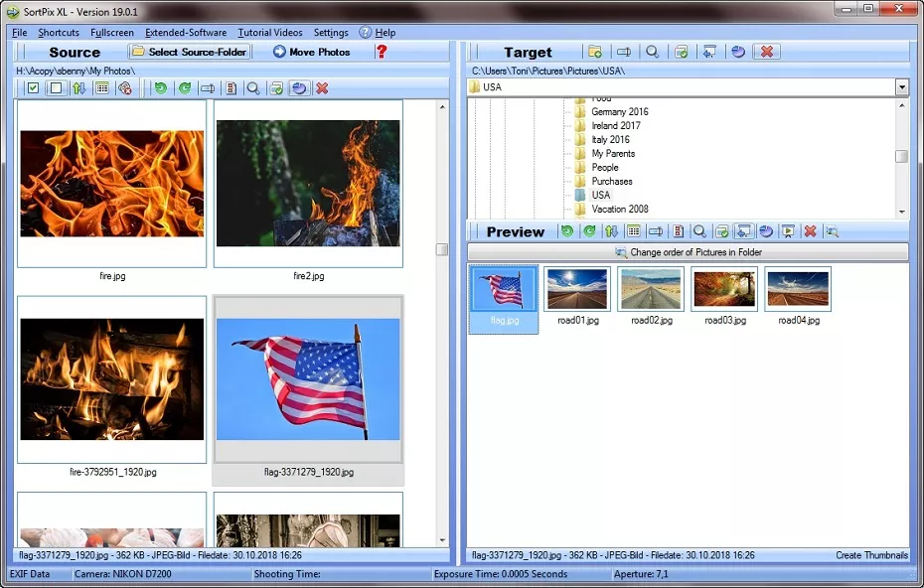The height and width of the screenshot is (588, 924).
Task: Click the red question mark help icon
Action: coord(382,52)
